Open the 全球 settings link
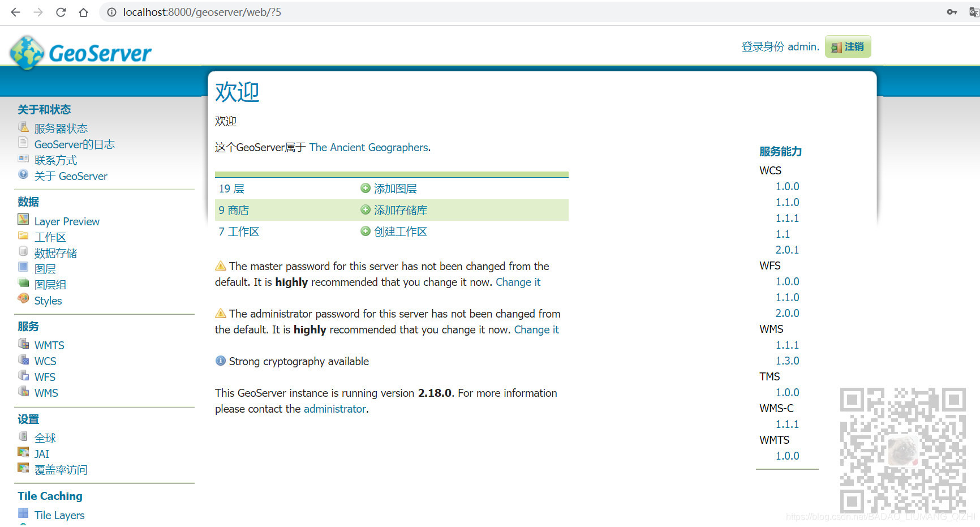 click(x=45, y=438)
